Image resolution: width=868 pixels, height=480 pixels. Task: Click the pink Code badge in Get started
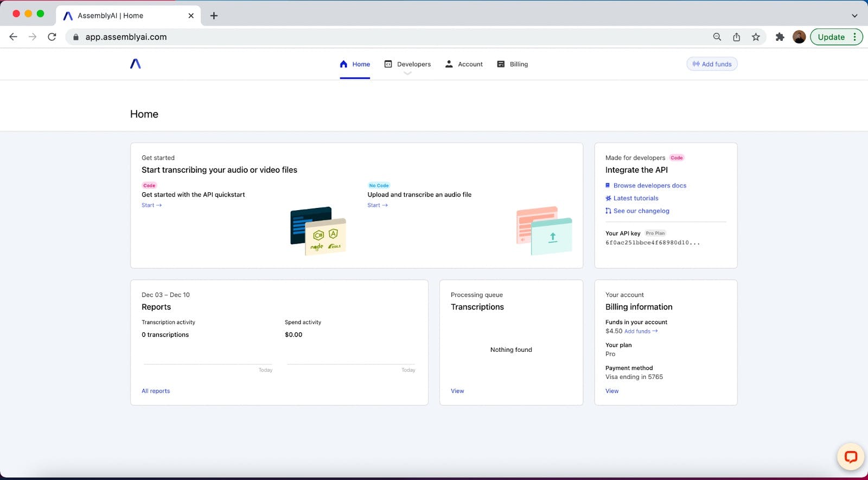149,186
